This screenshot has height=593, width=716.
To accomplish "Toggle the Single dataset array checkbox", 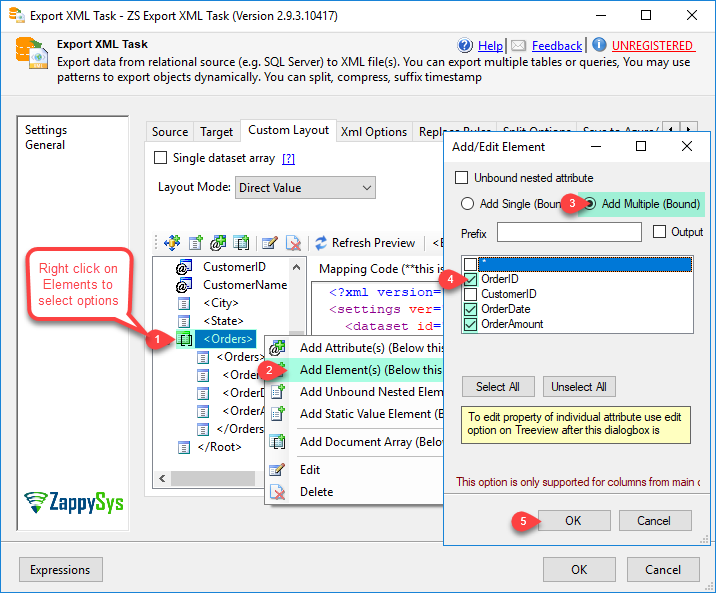I will coord(160,158).
